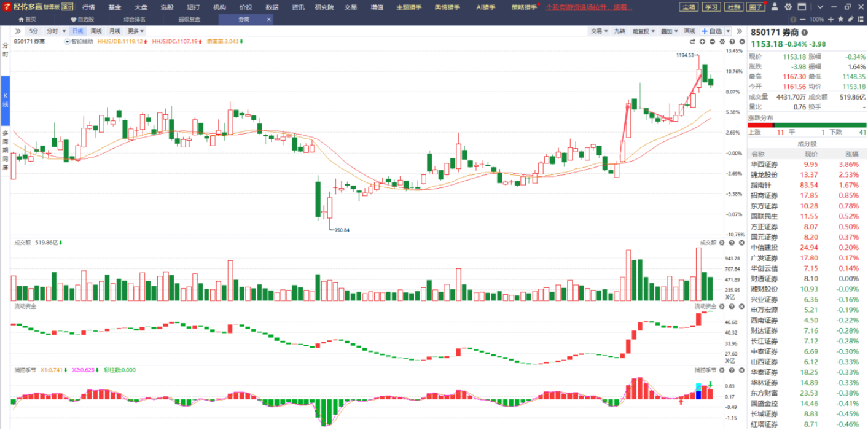Open main chart settings gear icon
Image resolution: width=868 pixels, height=430 pixels.
(722, 42)
